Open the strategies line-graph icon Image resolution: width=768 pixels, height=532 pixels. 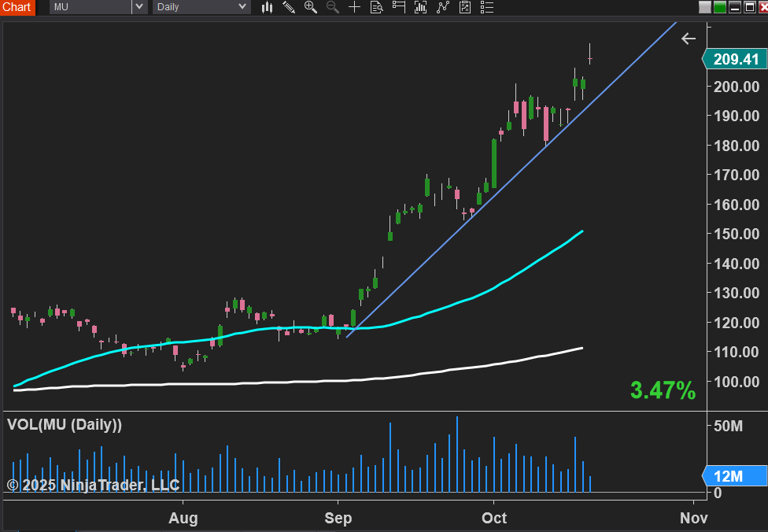coord(443,7)
